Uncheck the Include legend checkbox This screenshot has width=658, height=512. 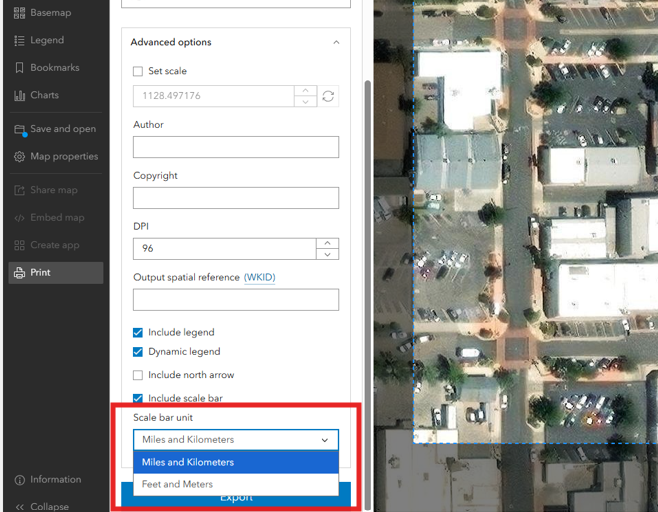(138, 333)
